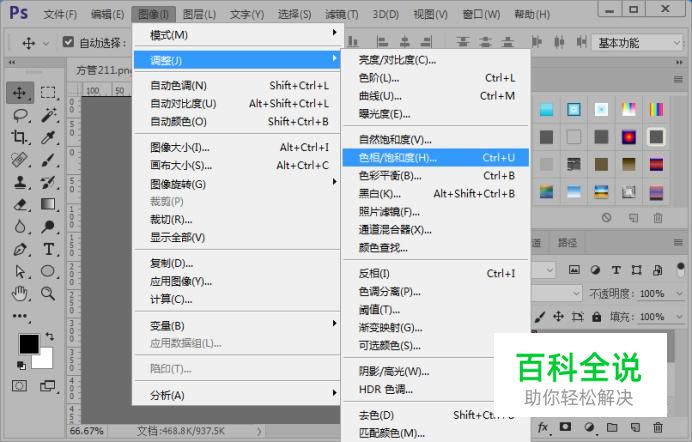The image size is (692, 442).
Task: Change the screen mode
Action: pyautogui.click(x=47, y=386)
